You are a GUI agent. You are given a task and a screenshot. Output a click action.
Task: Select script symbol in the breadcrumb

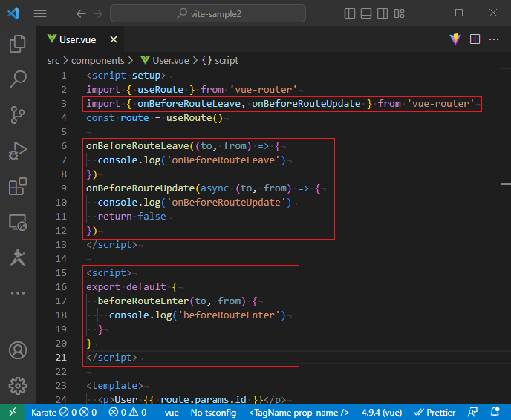click(221, 61)
